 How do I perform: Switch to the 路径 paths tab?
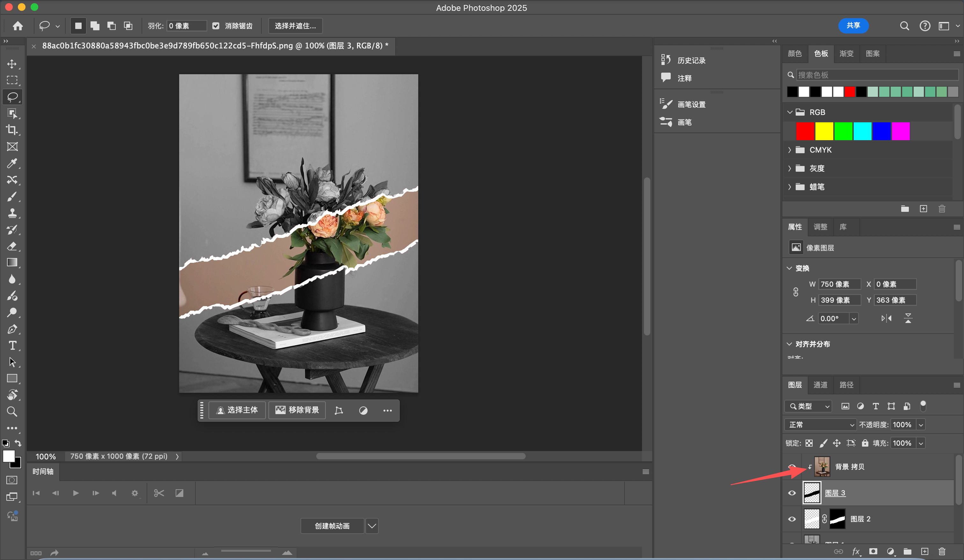point(846,384)
